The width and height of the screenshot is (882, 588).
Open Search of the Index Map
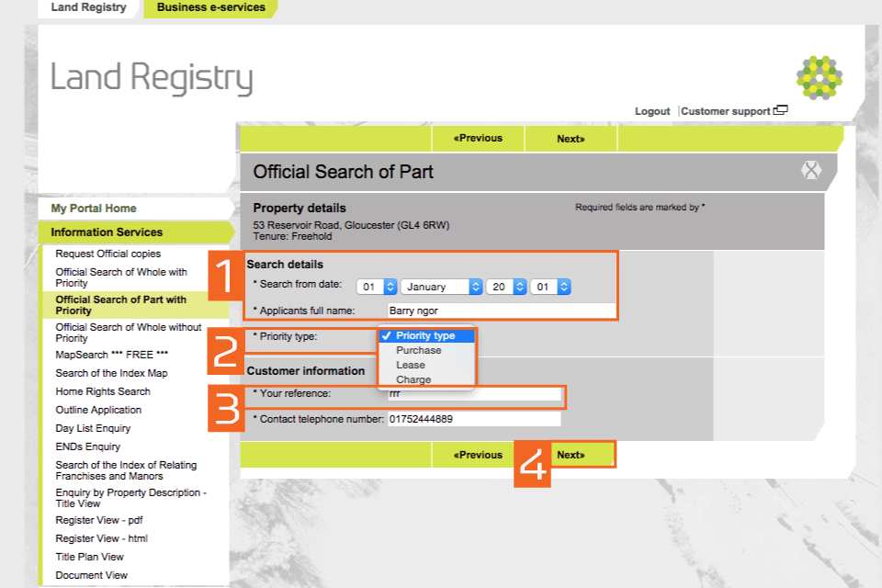click(111, 373)
